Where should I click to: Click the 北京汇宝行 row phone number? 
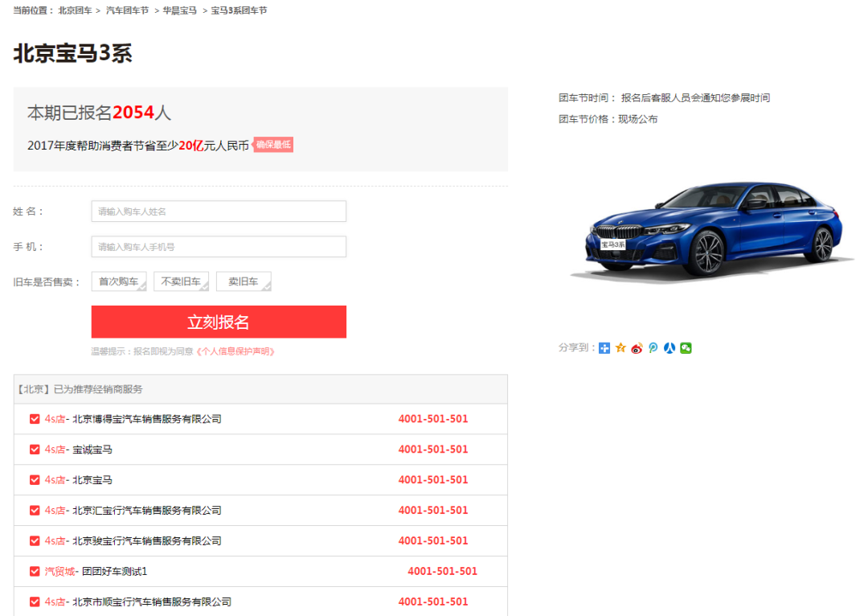point(433,511)
